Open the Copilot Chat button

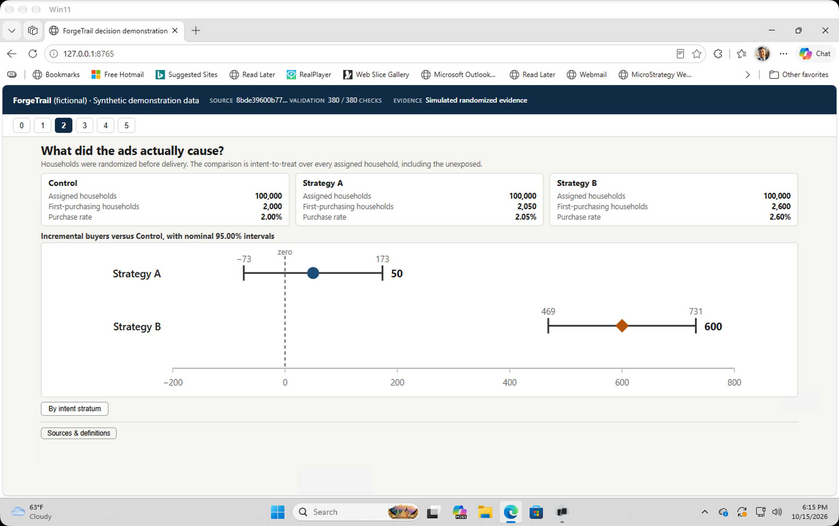(x=814, y=54)
